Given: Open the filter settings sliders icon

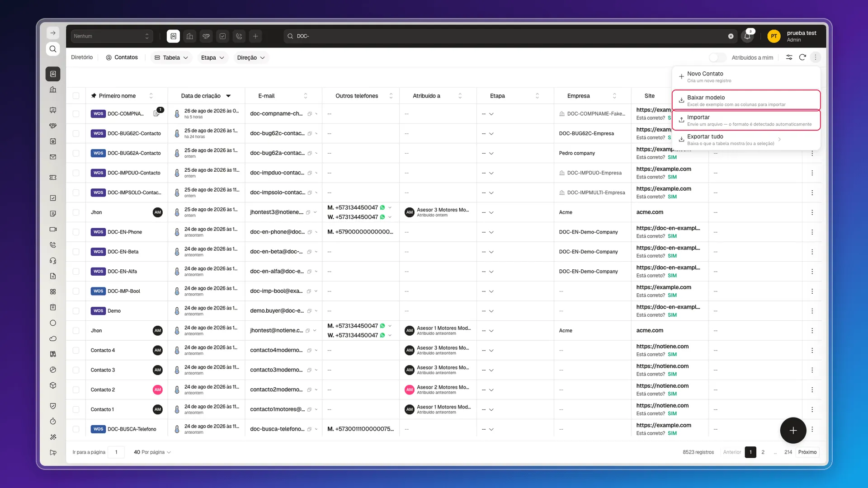Looking at the screenshot, I should 789,57.
